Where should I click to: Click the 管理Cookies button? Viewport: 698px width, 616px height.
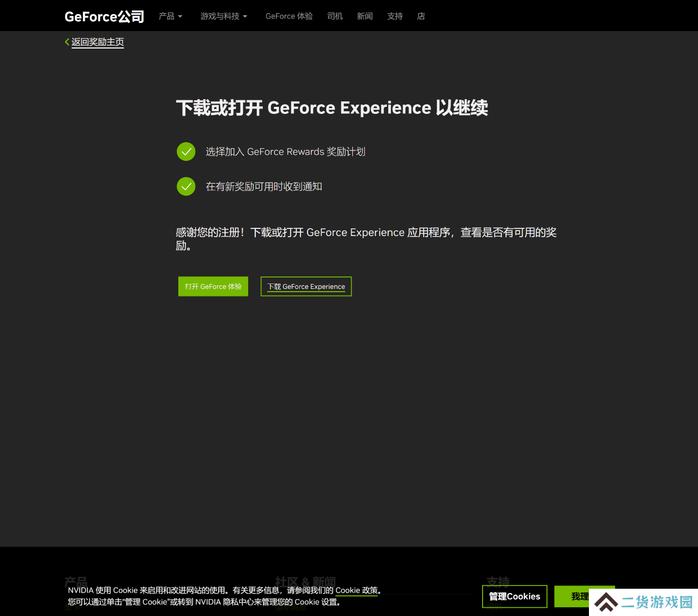(515, 596)
